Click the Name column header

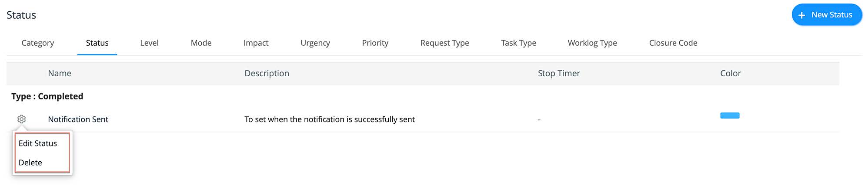pyautogui.click(x=60, y=73)
